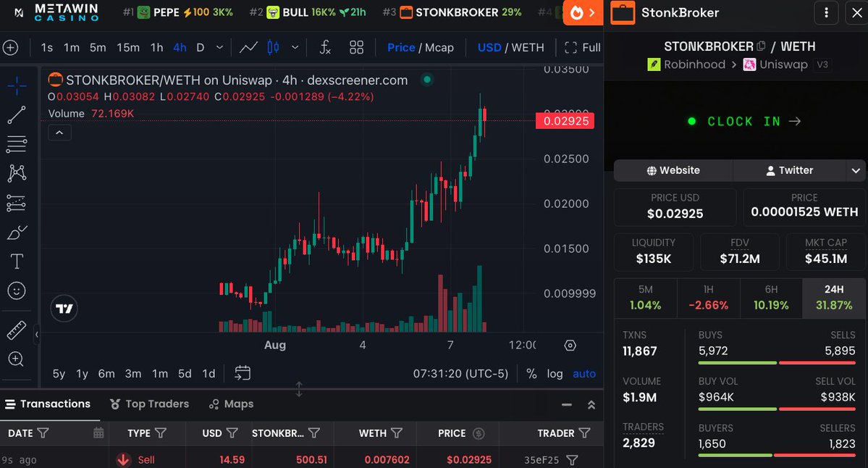Viewport: 868px width, 468px height.
Task: Collapse the left drawing toolbar
Action: click(x=36, y=334)
